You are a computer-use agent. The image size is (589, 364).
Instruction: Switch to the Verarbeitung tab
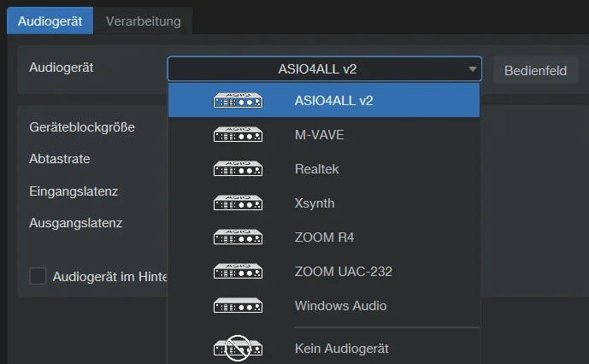point(143,21)
